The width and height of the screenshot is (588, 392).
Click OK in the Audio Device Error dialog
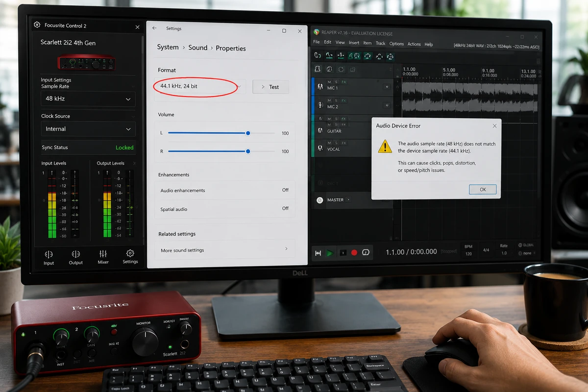point(483,189)
